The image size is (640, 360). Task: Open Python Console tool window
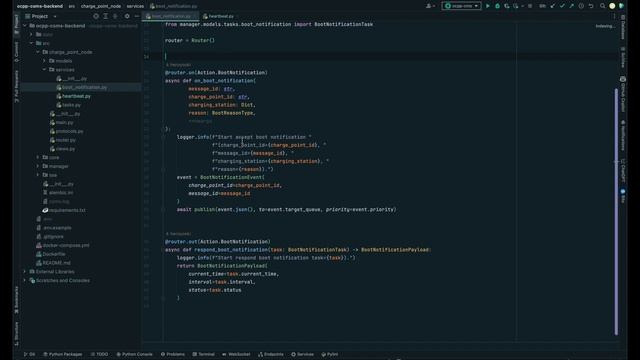coord(134,354)
